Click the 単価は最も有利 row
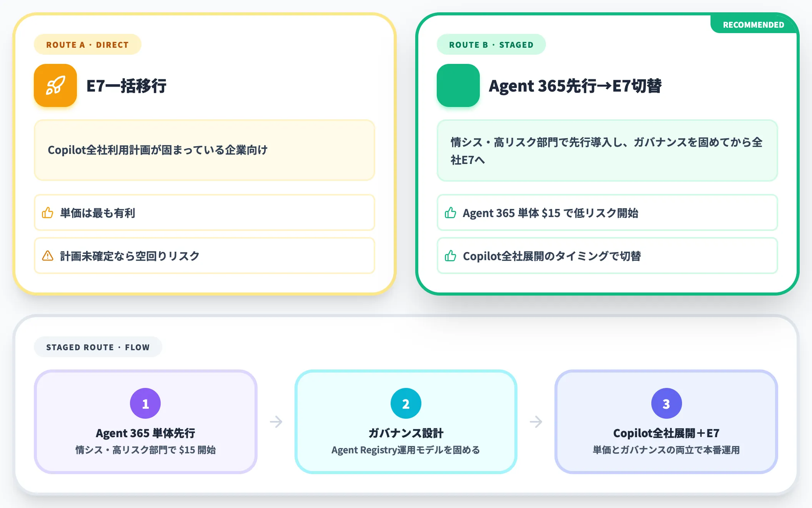The image size is (812, 508). (205, 212)
